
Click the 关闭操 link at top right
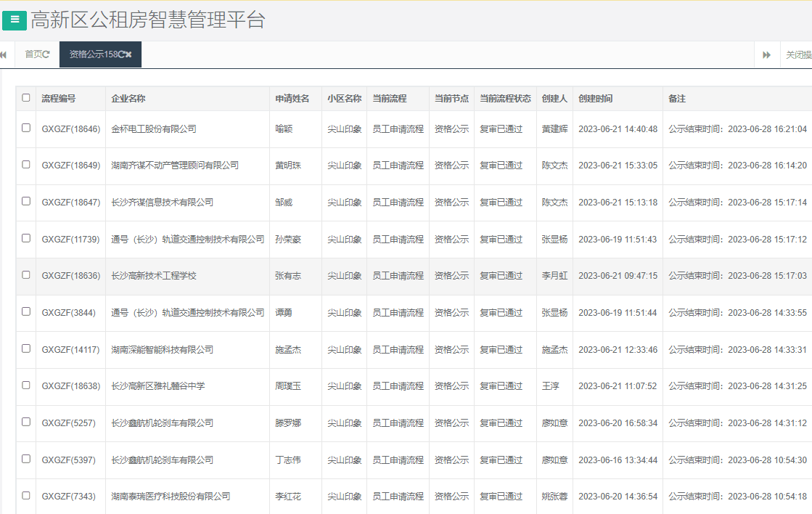[797, 54]
